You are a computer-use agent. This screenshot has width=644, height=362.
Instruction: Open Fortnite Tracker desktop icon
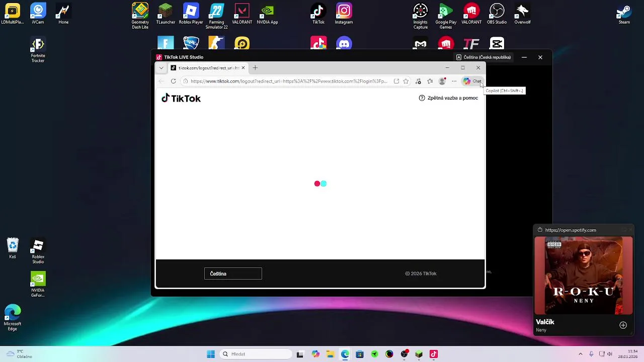(38, 50)
